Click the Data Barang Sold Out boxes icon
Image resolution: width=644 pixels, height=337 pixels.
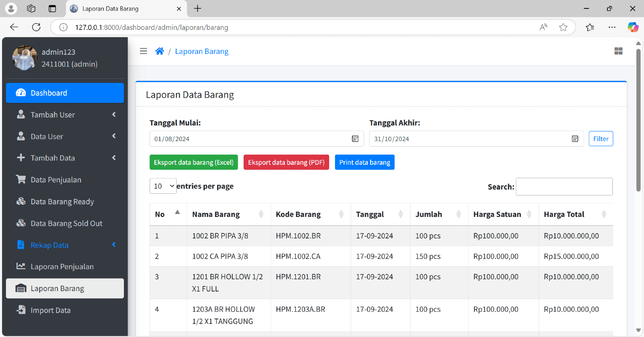click(x=21, y=223)
